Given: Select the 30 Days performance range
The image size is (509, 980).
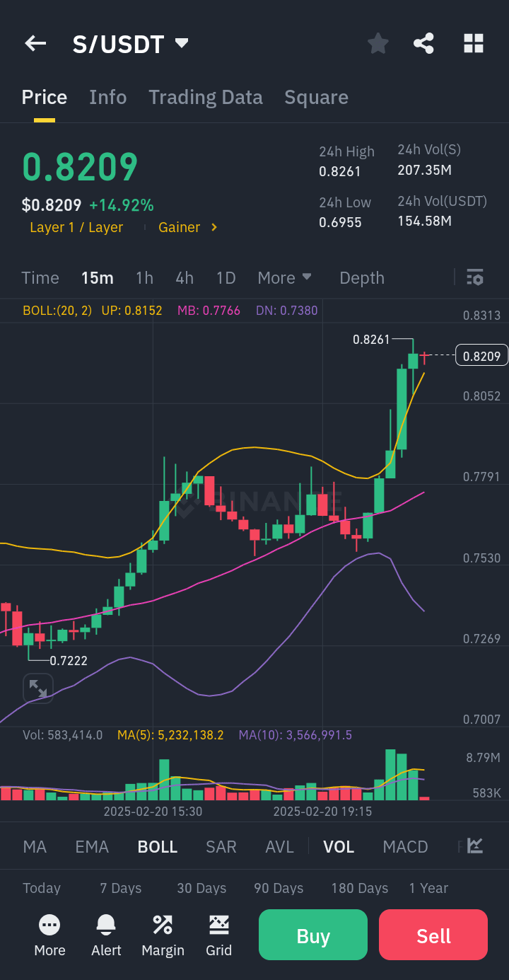Looking at the screenshot, I should 201,888.
